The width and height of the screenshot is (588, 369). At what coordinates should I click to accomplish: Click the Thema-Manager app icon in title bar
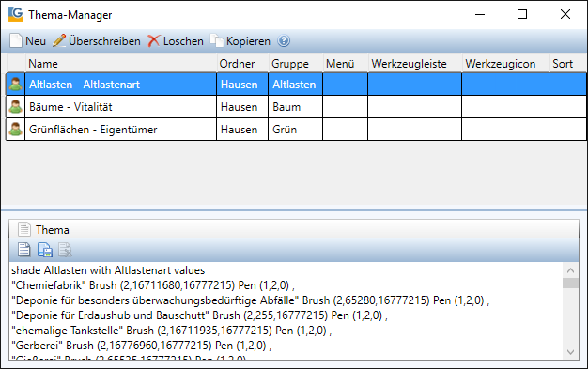[16, 14]
